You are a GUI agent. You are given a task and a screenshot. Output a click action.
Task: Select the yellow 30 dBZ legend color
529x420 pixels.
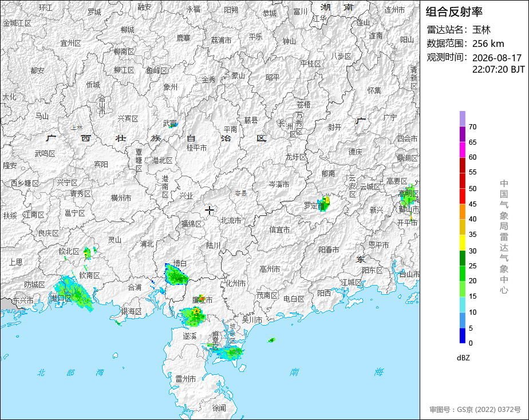(462, 243)
